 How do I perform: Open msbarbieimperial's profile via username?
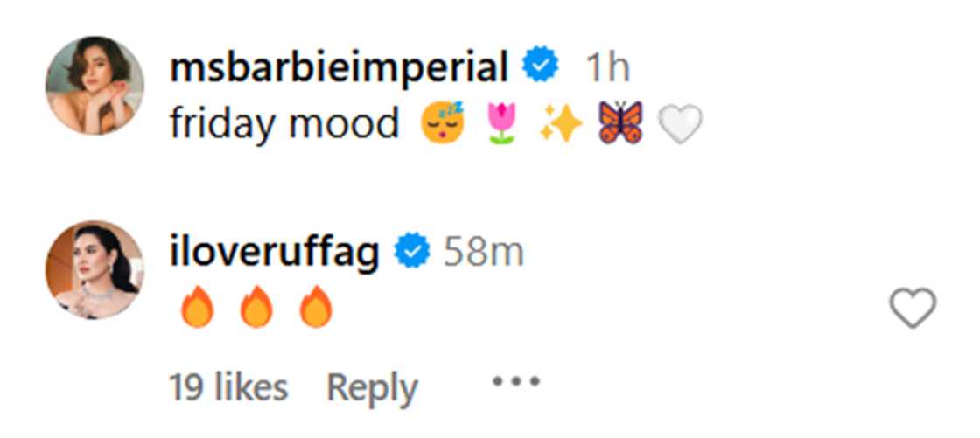click(339, 67)
